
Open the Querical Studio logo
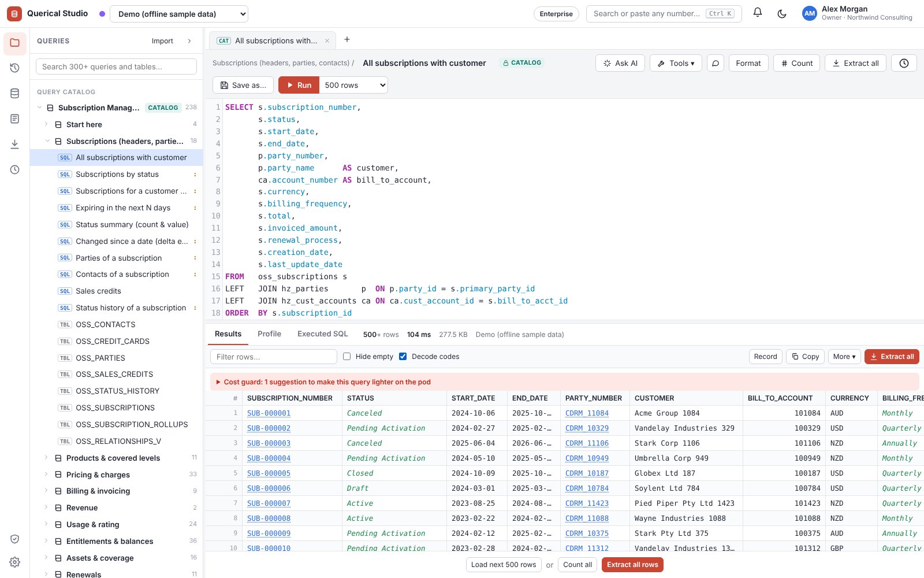(14, 13)
